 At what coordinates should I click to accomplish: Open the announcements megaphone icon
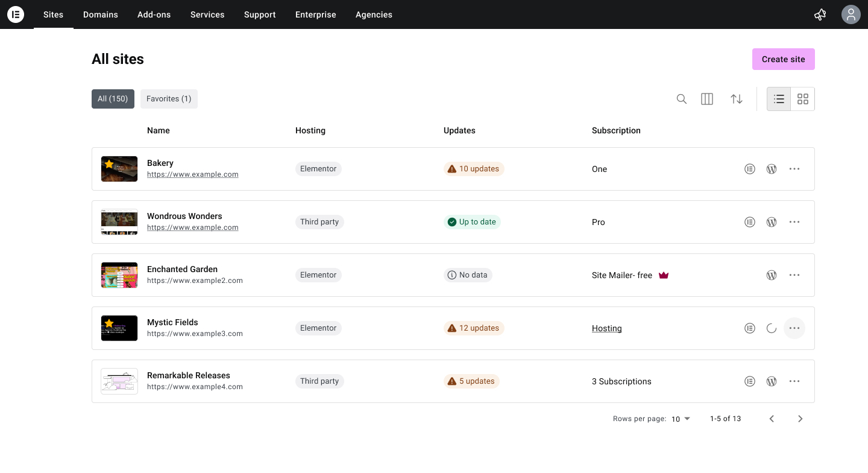(820, 14)
